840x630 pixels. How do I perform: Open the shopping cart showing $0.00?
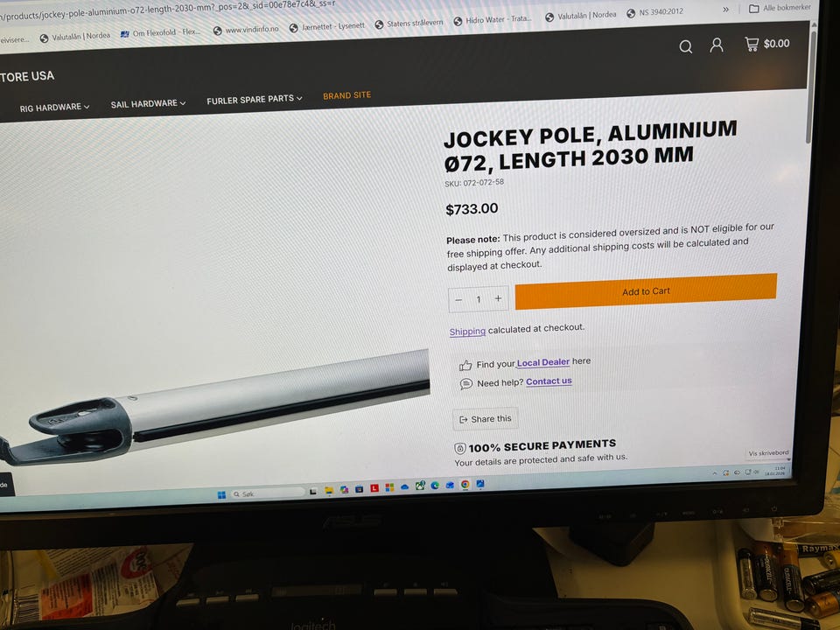767,44
